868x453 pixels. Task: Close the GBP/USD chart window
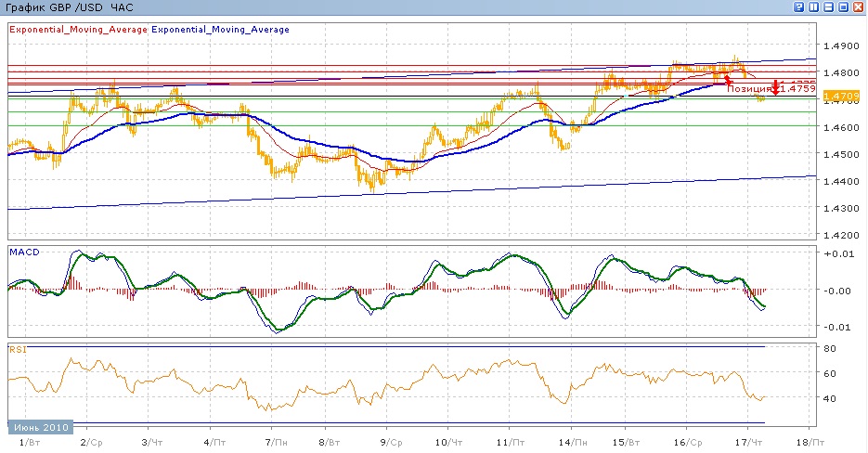859,6
